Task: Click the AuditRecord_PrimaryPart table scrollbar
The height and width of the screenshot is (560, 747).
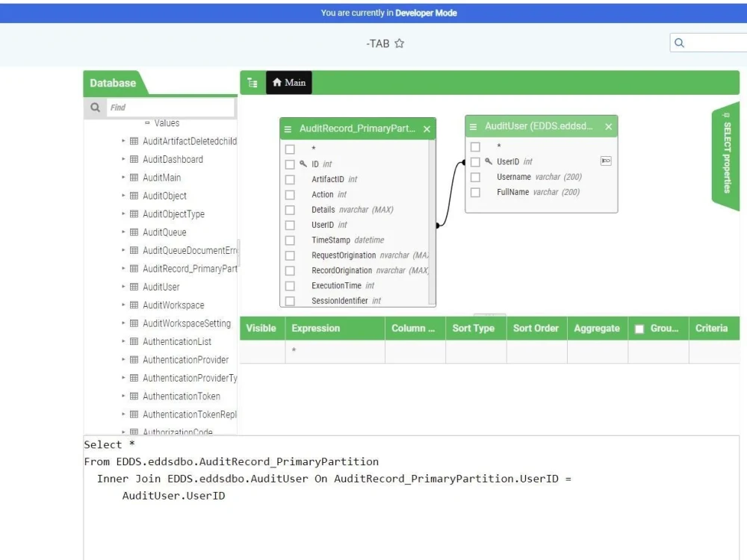Action: click(432, 223)
